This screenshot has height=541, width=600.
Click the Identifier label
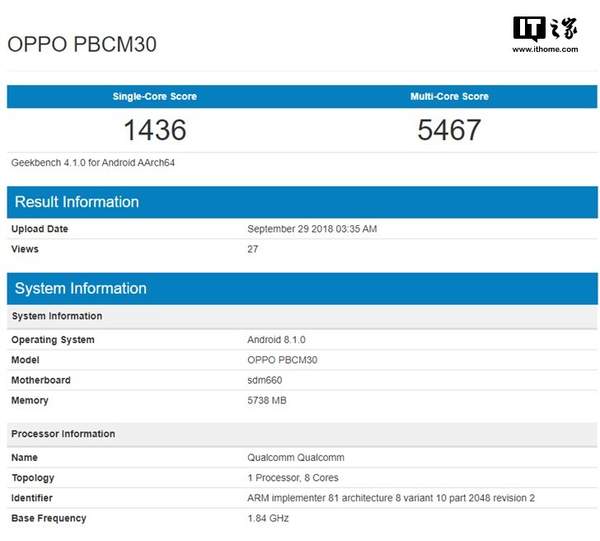(x=32, y=498)
